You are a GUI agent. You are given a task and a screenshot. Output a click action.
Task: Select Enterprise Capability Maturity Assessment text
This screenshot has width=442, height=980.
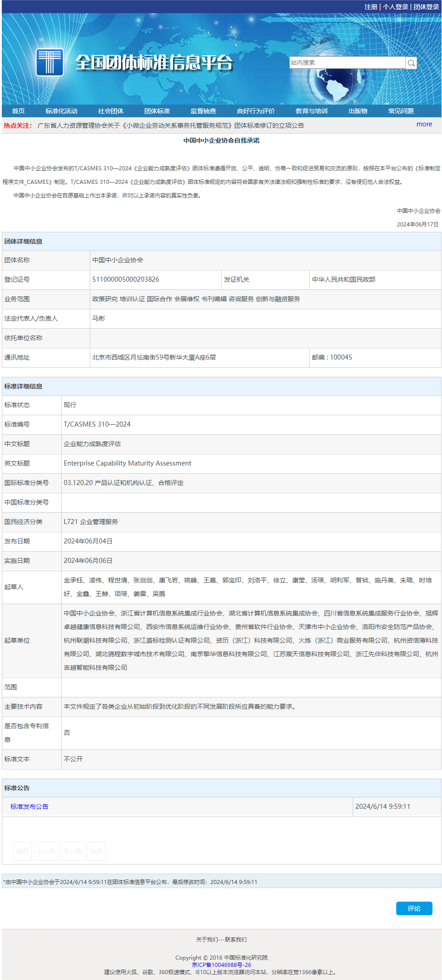127,463
